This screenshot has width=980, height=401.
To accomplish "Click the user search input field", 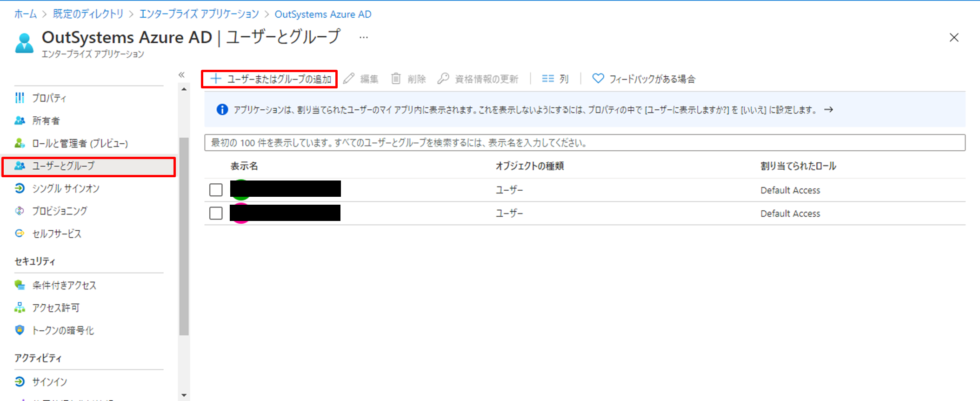I will point(584,143).
